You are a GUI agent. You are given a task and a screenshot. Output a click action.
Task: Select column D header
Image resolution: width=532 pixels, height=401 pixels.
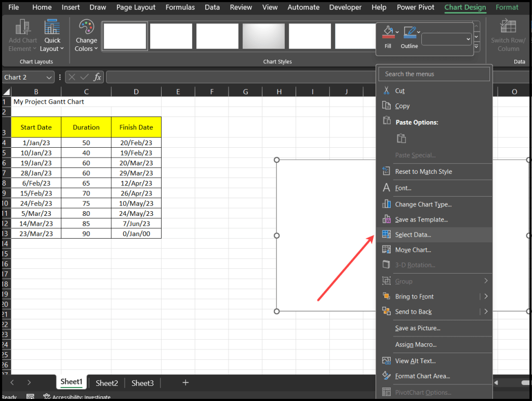click(136, 92)
